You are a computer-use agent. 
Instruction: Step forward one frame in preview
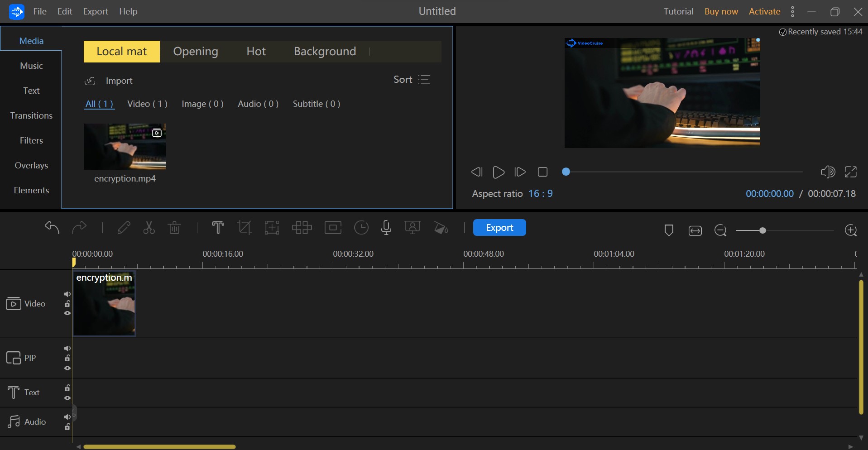(520, 172)
